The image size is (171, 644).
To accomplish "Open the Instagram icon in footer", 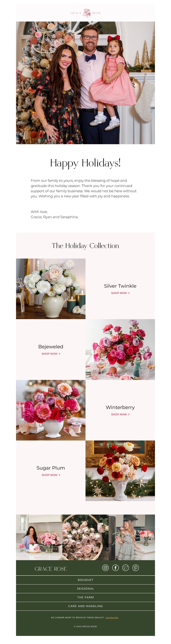I will pos(105,568).
